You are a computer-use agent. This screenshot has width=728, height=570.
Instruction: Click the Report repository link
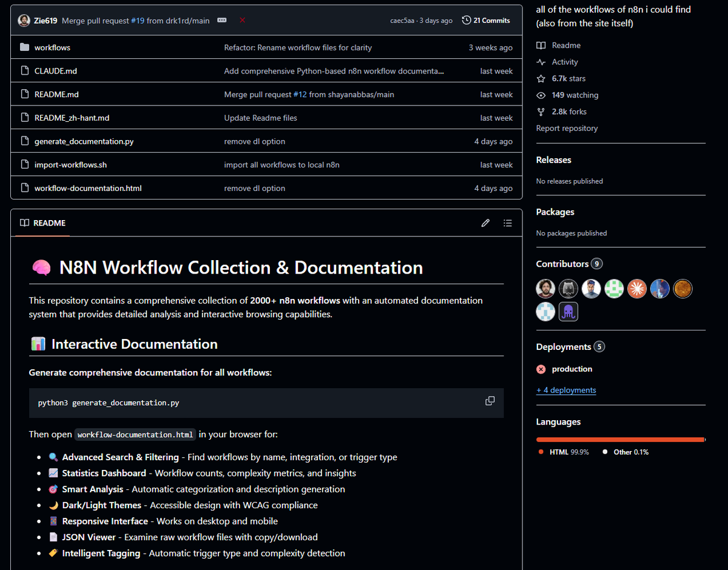pyautogui.click(x=567, y=128)
